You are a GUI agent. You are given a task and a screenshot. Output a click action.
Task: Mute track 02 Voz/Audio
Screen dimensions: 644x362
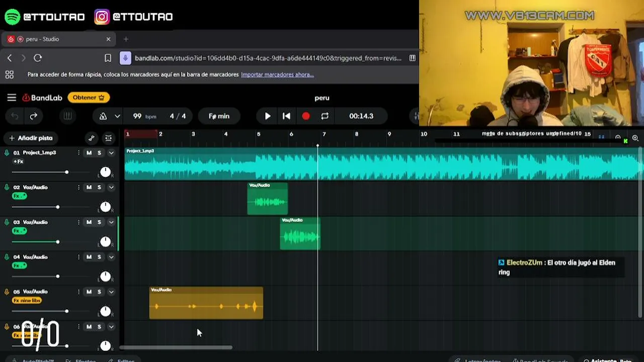pos(89,188)
